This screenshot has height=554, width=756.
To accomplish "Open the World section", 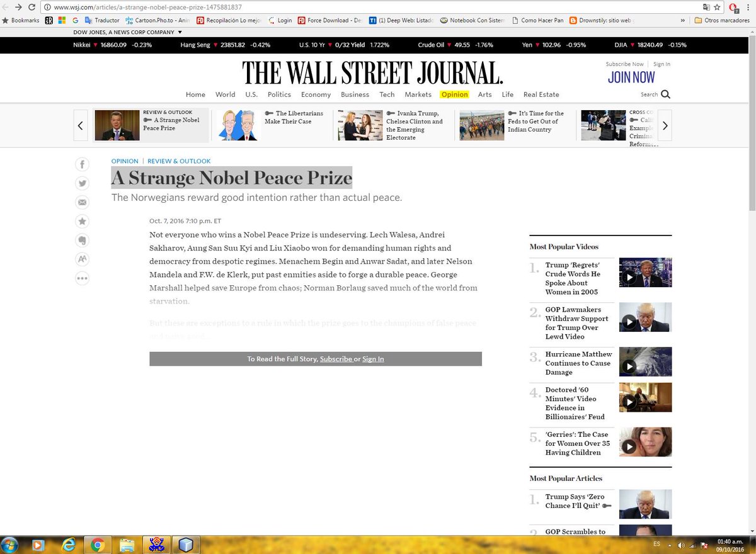I will [225, 94].
